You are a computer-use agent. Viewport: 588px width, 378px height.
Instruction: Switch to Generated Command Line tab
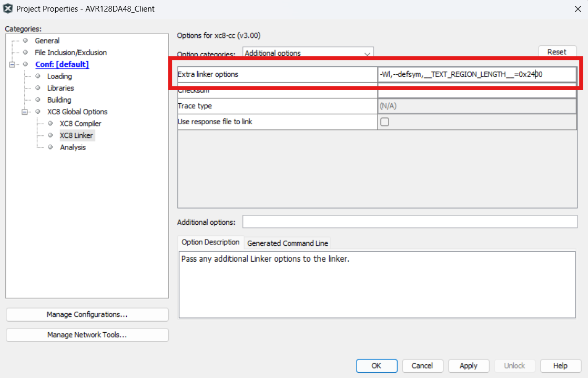287,243
